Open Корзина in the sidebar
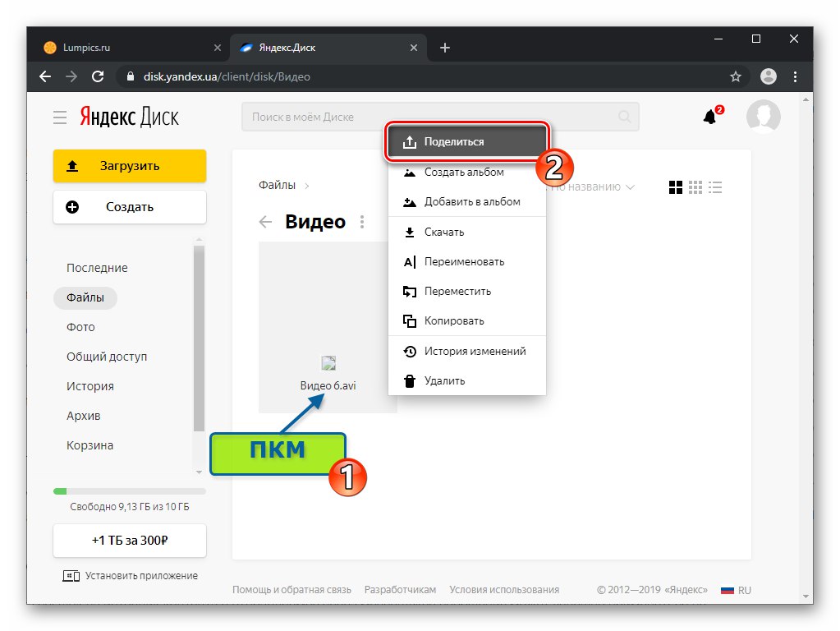 (90, 445)
